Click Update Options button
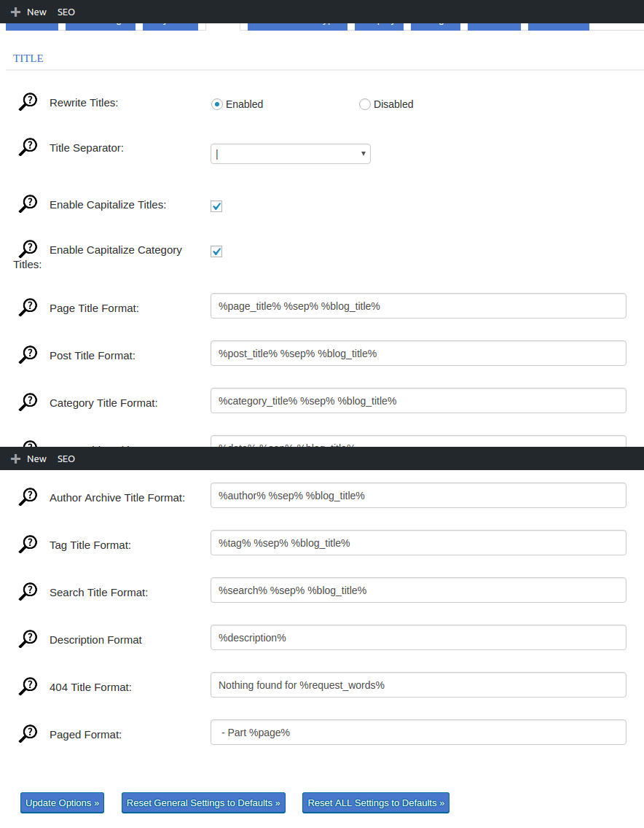Viewport: 644px width, 828px height. pyautogui.click(x=62, y=802)
